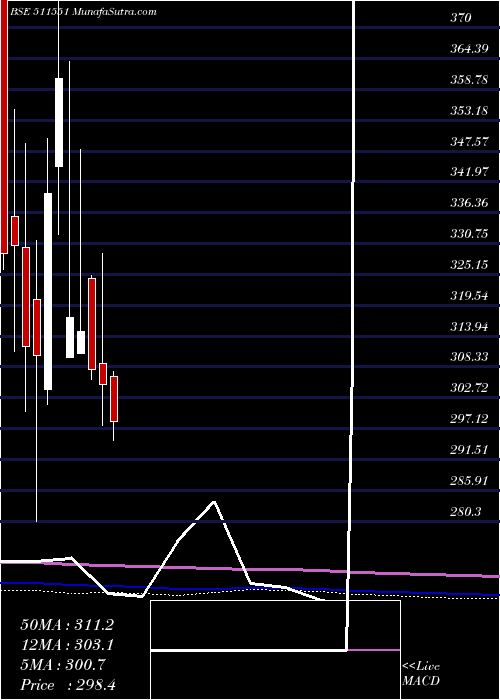Viewport: 500px width, 700px height.
Task: Click the 319.54 price axis label
Action: coord(469,296)
